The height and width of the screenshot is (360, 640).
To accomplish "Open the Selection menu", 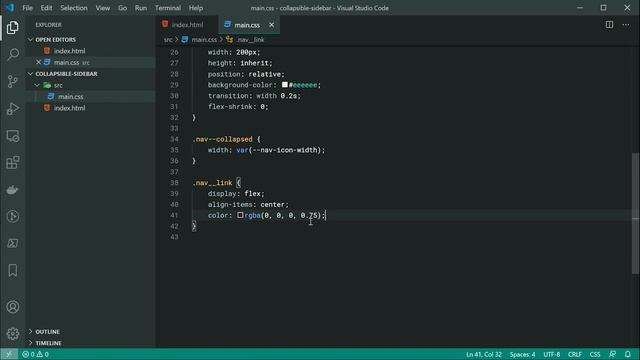I will [74, 8].
